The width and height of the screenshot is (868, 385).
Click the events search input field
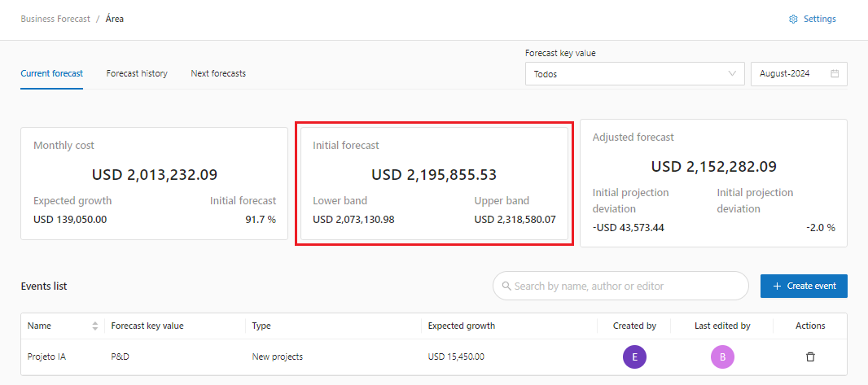(627, 287)
